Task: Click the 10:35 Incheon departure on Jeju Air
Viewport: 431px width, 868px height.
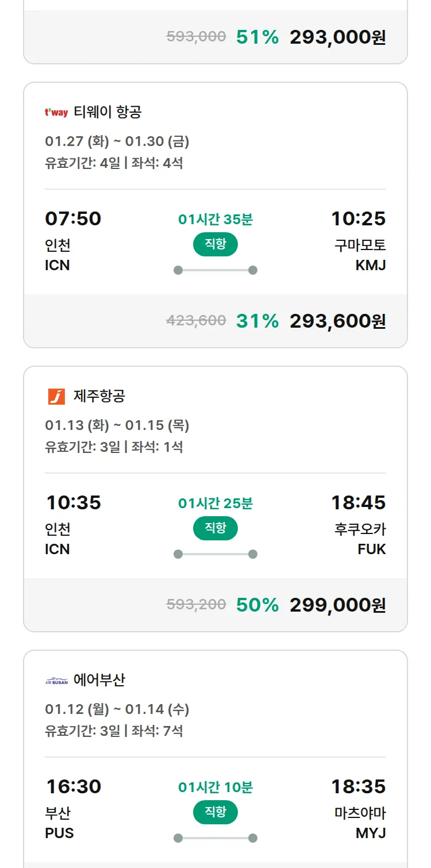Action: click(73, 502)
